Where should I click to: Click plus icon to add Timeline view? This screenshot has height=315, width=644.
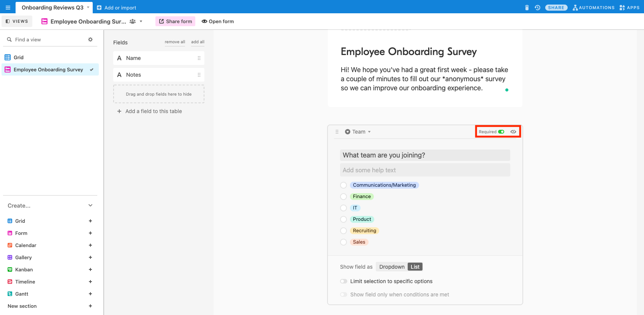tap(90, 282)
